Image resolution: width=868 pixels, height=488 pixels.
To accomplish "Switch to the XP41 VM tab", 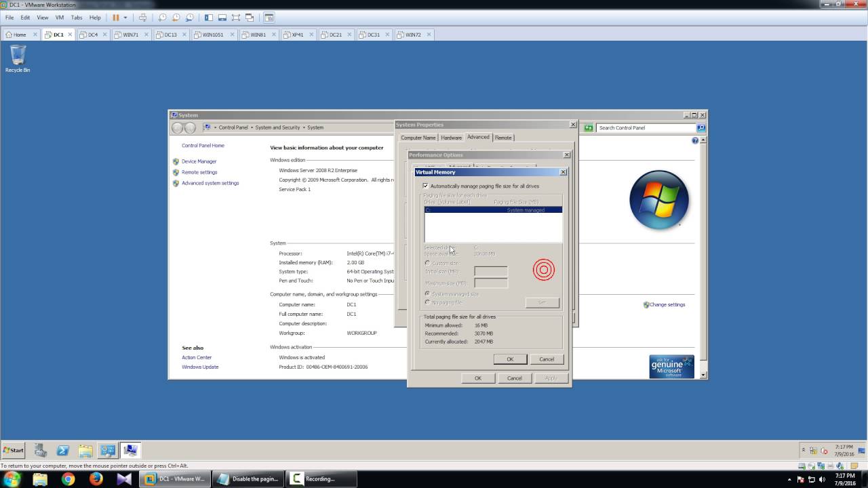I will pyautogui.click(x=297, y=35).
